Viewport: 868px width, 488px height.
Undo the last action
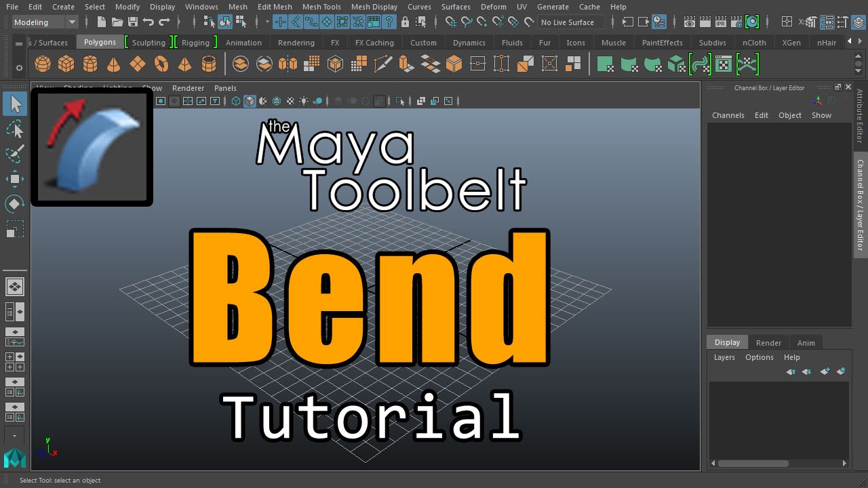click(x=149, y=22)
